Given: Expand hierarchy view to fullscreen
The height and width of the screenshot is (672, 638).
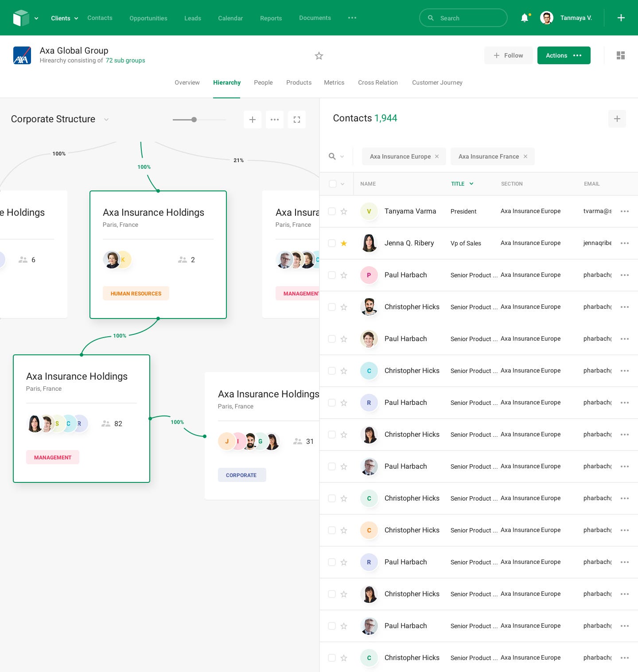Looking at the screenshot, I should point(297,120).
